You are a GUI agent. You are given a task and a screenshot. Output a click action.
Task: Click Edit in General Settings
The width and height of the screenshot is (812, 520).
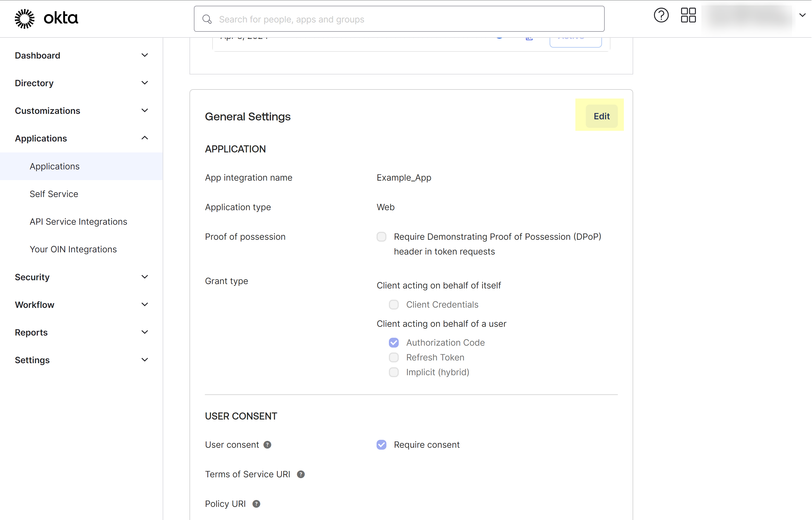[x=601, y=116]
